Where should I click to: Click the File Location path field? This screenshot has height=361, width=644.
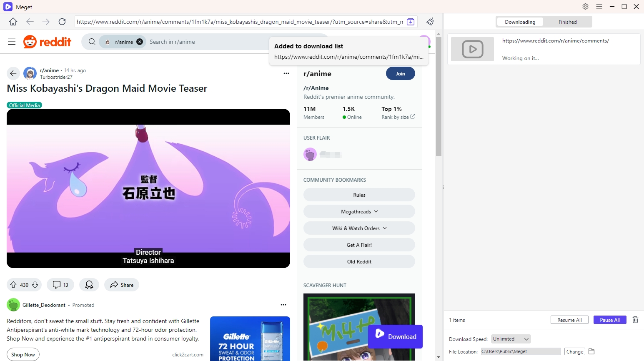click(x=521, y=351)
